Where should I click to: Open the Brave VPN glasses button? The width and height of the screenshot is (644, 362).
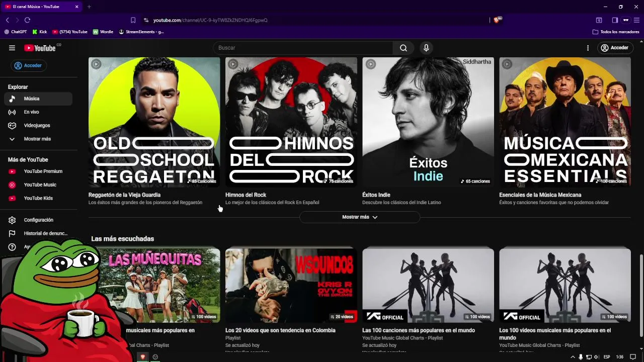[626, 20]
